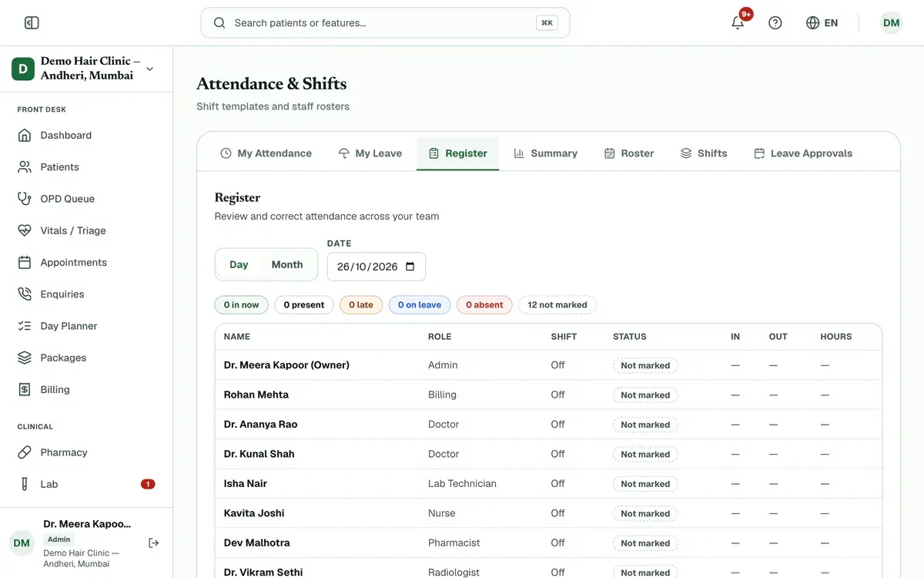924x578 pixels.
Task: Switch to the Roster tab
Action: click(629, 153)
